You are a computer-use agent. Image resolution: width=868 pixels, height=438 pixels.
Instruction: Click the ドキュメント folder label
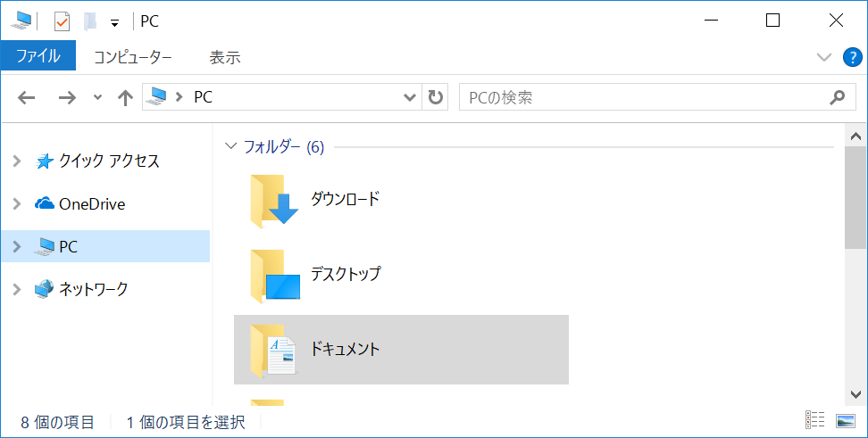pyautogui.click(x=345, y=349)
